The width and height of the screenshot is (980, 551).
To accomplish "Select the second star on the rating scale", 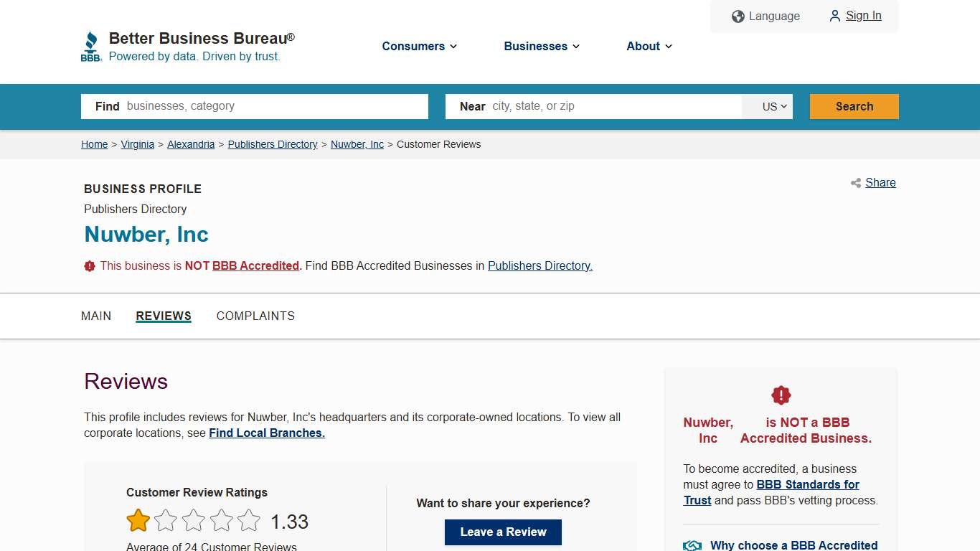I will [166, 520].
